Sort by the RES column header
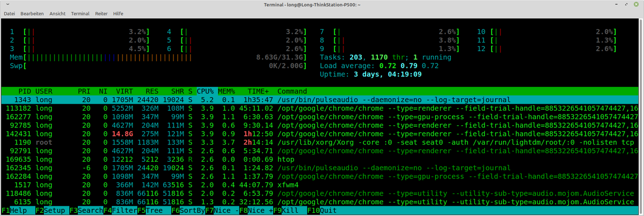 [151, 91]
